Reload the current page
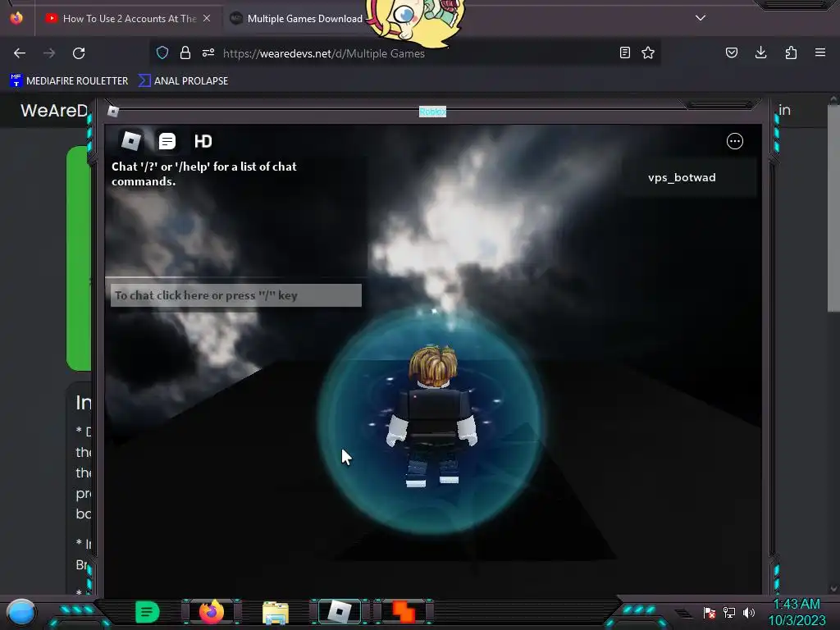The width and height of the screenshot is (840, 630). click(x=79, y=53)
